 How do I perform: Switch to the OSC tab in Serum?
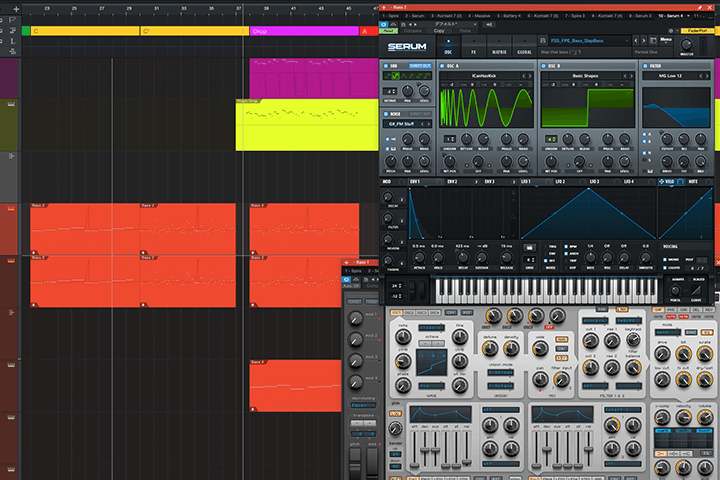pyautogui.click(x=448, y=47)
